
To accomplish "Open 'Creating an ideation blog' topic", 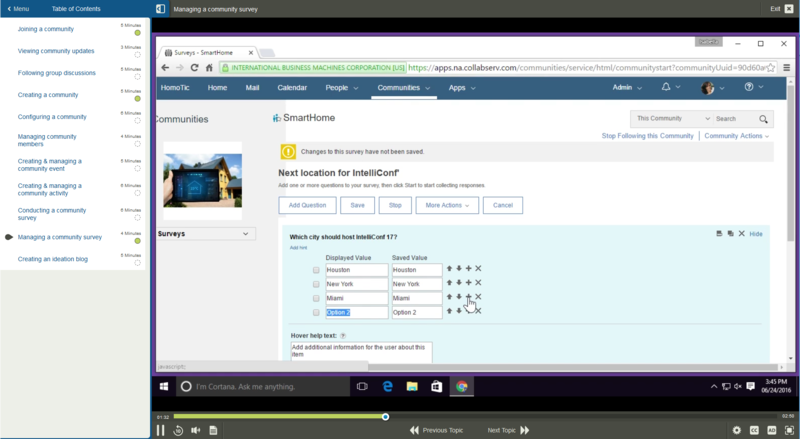I will click(53, 259).
